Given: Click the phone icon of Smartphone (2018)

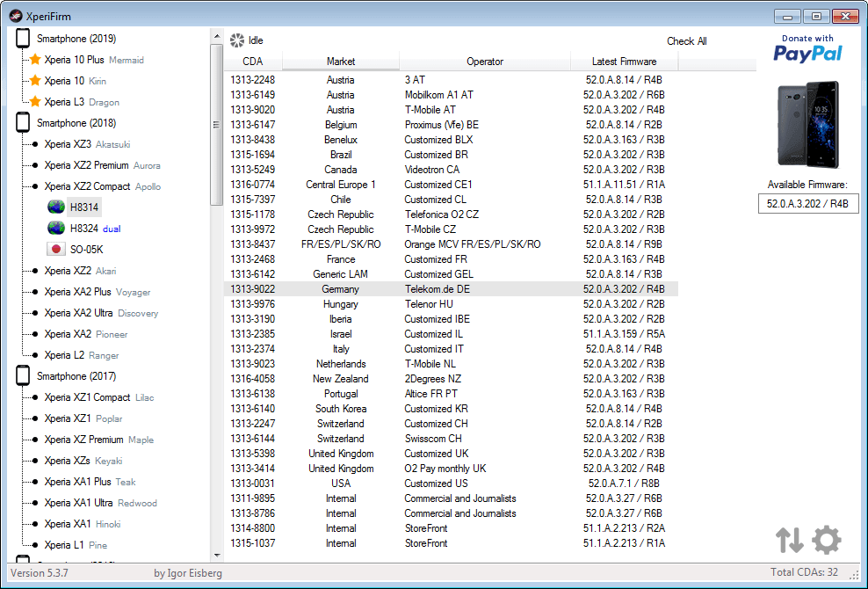Looking at the screenshot, I should point(23,122).
